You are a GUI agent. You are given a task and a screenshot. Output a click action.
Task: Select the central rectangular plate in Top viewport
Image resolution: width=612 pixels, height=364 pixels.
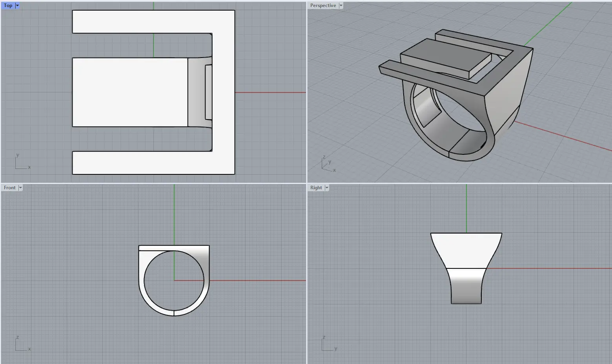click(129, 92)
